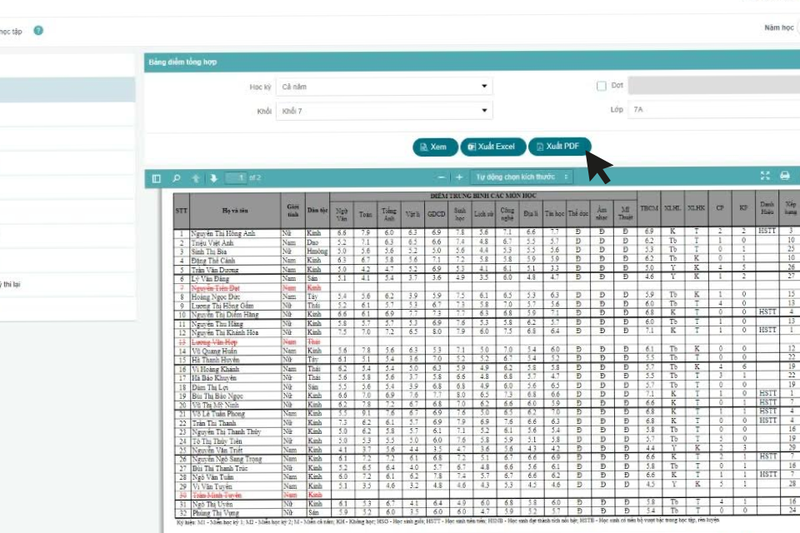Select the 'thi lại' sidebar item
The image size is (800, 533).
point(67,285)
